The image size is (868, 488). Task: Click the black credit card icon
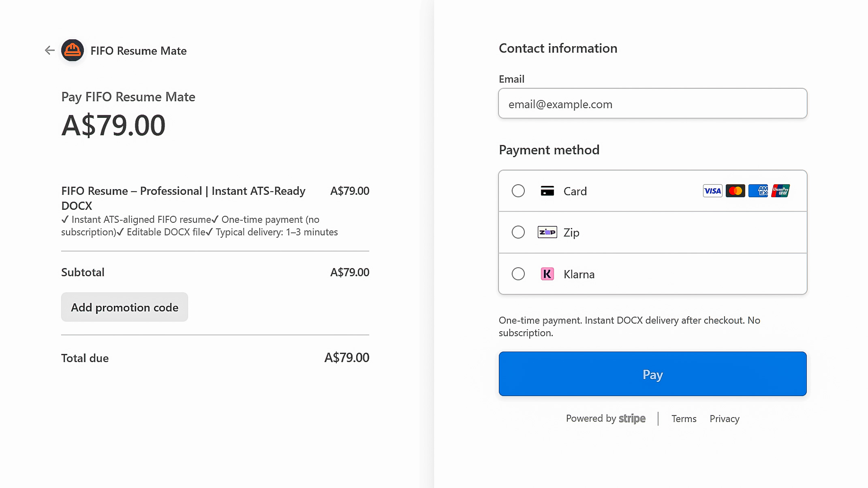coord(547,191)
